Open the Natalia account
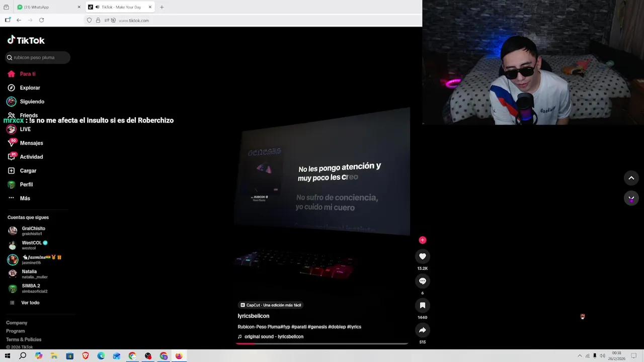The width and height of the screenshot is (644, 362). (x=28, y=274)
